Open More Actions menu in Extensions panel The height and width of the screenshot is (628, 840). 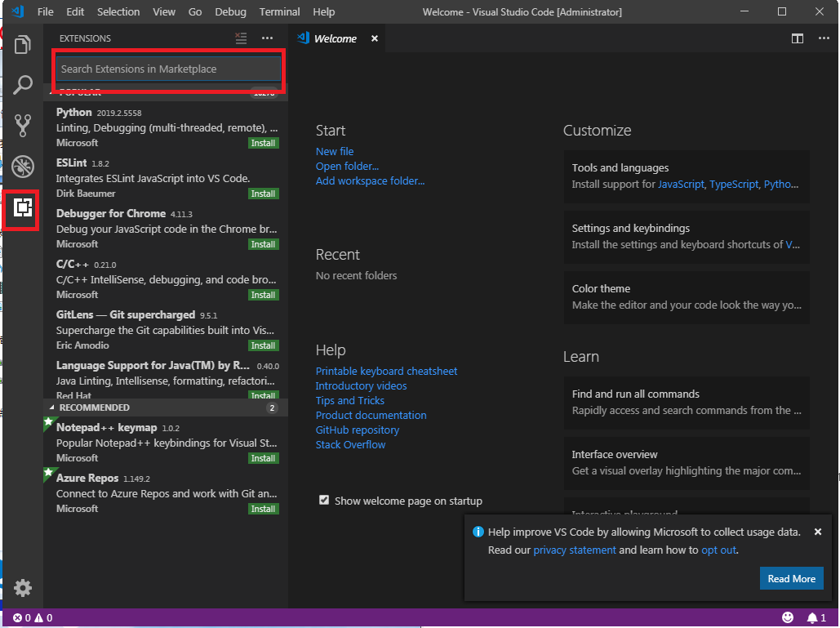(267, 38)
